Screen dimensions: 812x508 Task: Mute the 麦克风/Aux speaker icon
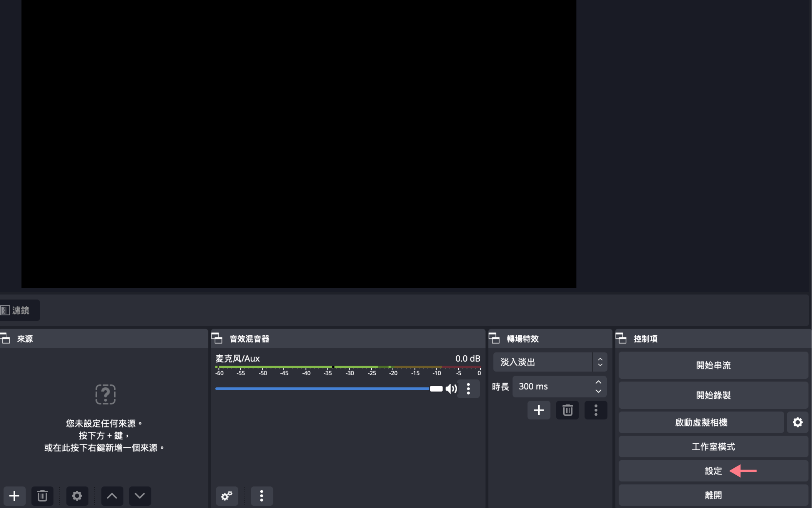(x=451, y=389)
